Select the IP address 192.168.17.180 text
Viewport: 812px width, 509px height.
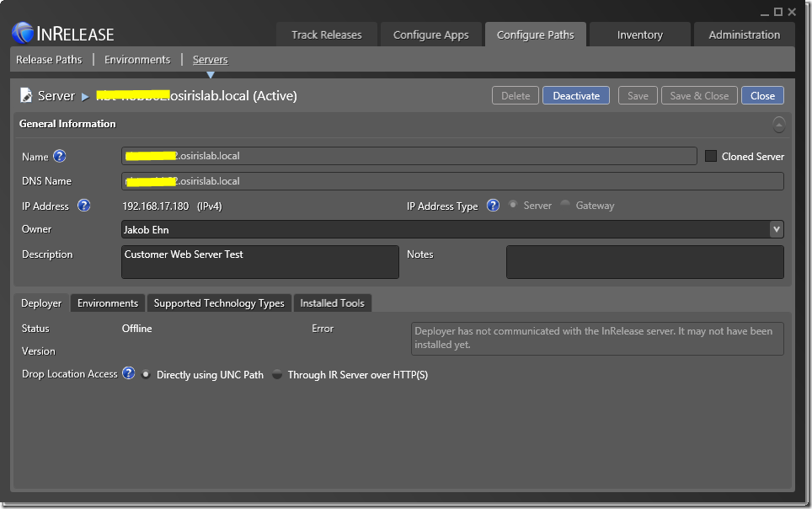pos(155,206)
